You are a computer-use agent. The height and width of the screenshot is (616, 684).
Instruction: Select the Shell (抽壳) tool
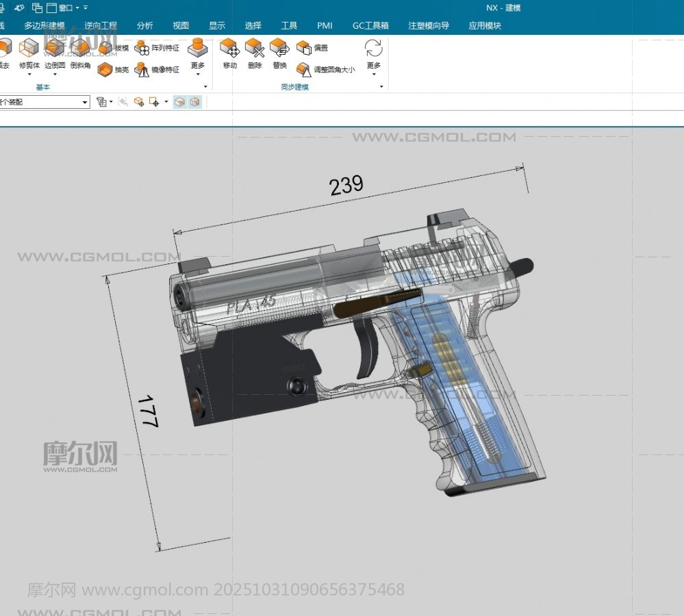click(x=113, y=70)
